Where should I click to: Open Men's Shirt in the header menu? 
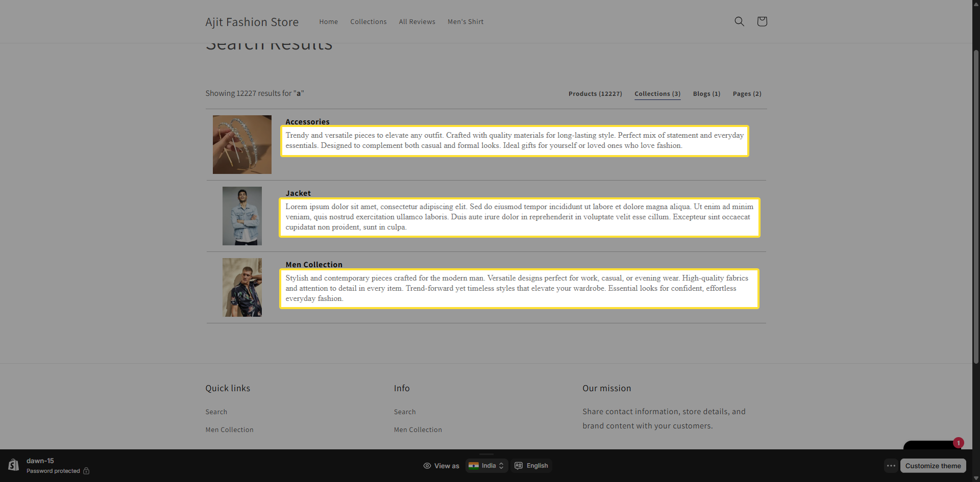click(465, 22)
